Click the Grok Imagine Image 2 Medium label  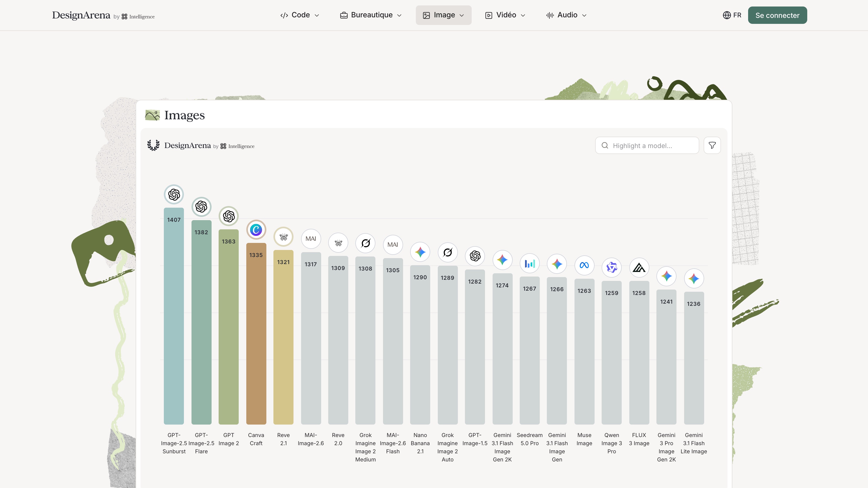[x=366, y=447]
